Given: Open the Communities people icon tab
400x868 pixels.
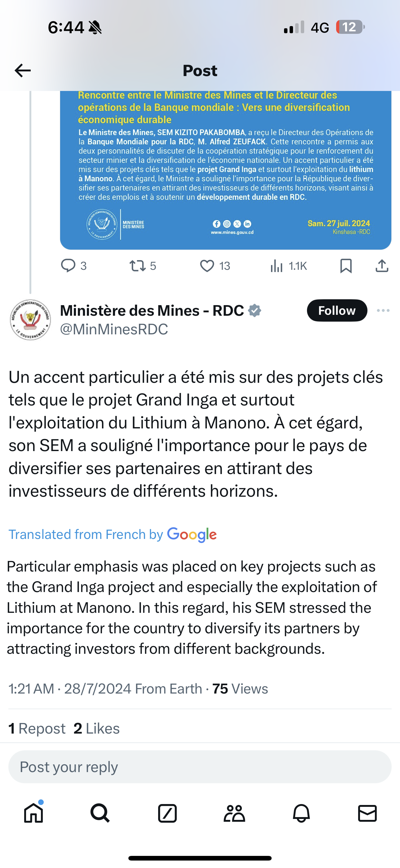Looking at the screenshot, I should 234,813.
